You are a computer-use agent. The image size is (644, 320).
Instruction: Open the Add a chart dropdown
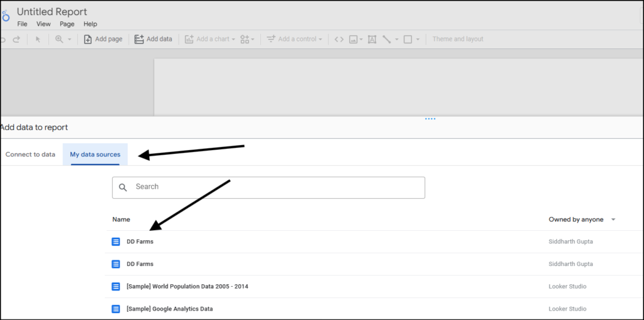coord(210,39)
